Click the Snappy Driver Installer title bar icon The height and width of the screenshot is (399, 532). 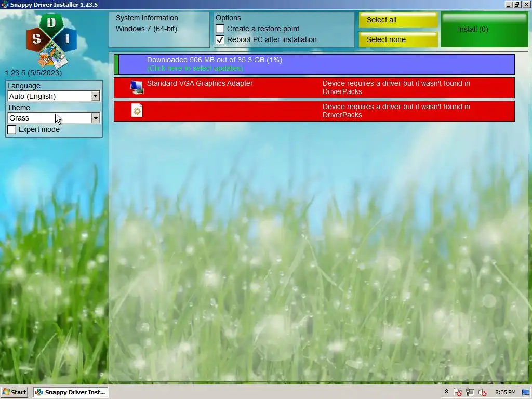tap(5, 4)
